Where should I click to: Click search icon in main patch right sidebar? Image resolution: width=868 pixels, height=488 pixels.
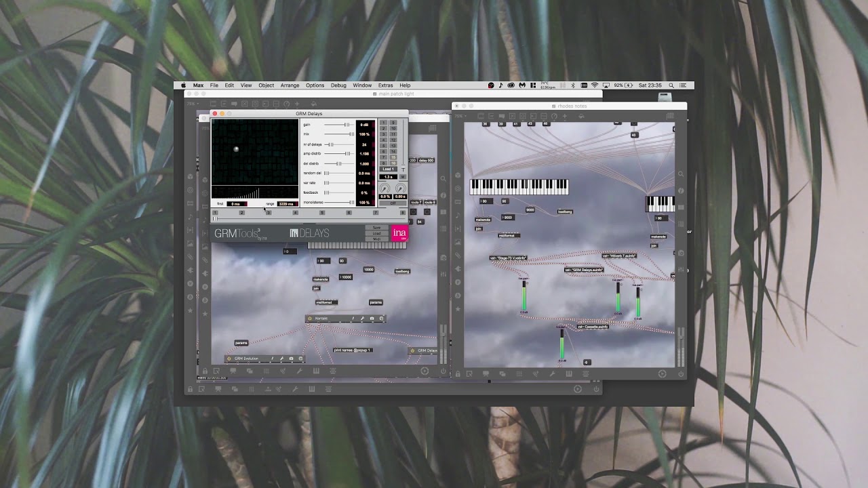pos(443,179)
